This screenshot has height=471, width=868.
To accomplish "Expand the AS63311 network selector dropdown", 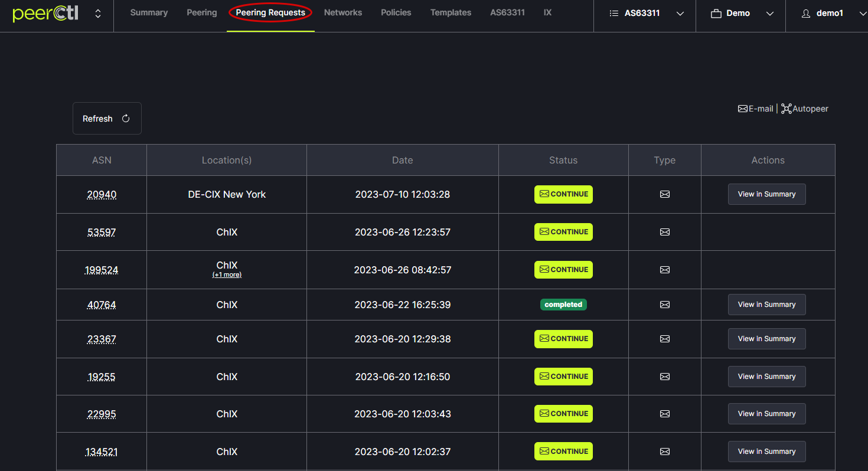I will point(646,14).
